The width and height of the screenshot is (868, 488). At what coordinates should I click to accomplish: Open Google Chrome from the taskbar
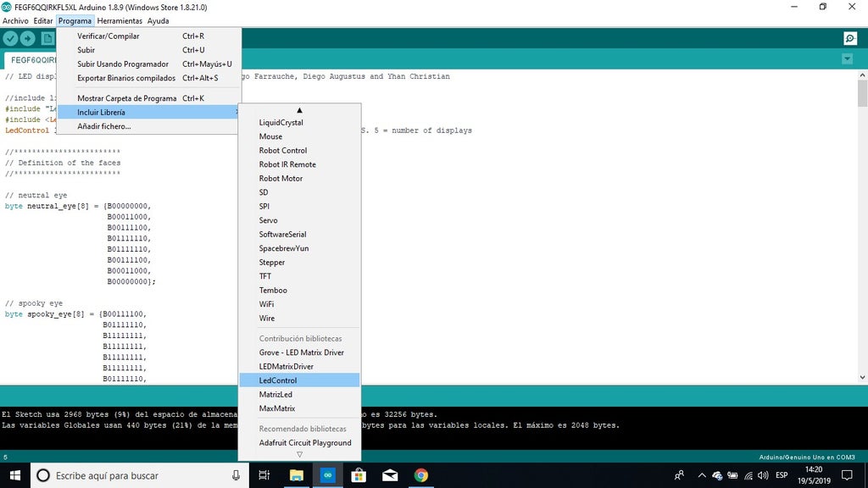pyautogui.click(x=421, y=475)
